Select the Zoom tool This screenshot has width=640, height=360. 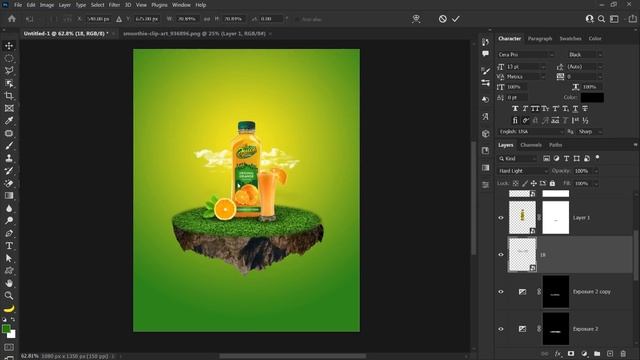click(x=9, y=296)
